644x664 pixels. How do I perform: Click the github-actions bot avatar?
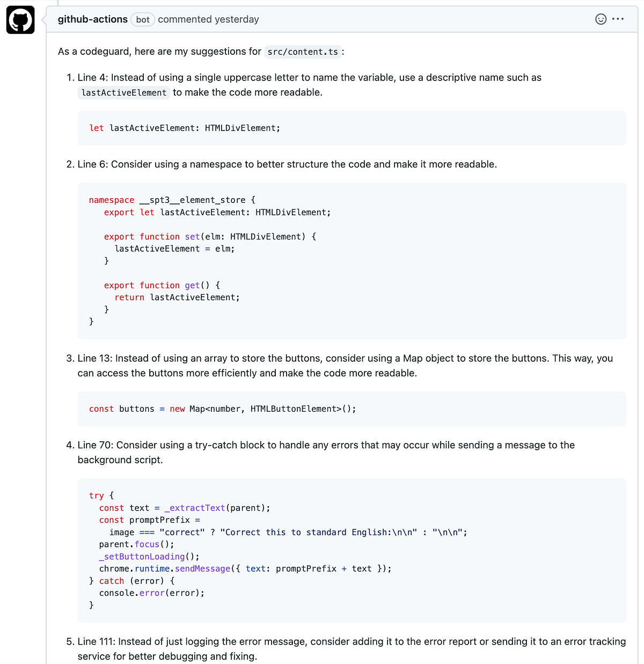point(20,19)
